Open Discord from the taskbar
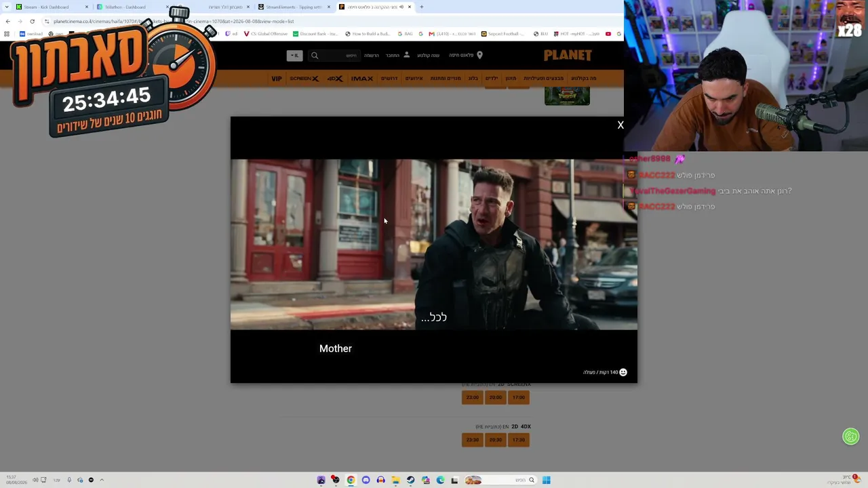Image resolution: width=868 pixels, height=488 pixels. pos(366,480)
